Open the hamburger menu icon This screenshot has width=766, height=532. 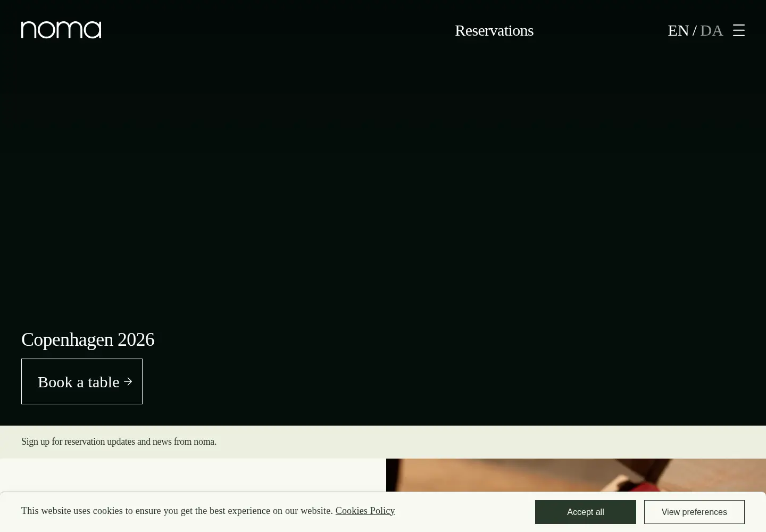point(738,30)
